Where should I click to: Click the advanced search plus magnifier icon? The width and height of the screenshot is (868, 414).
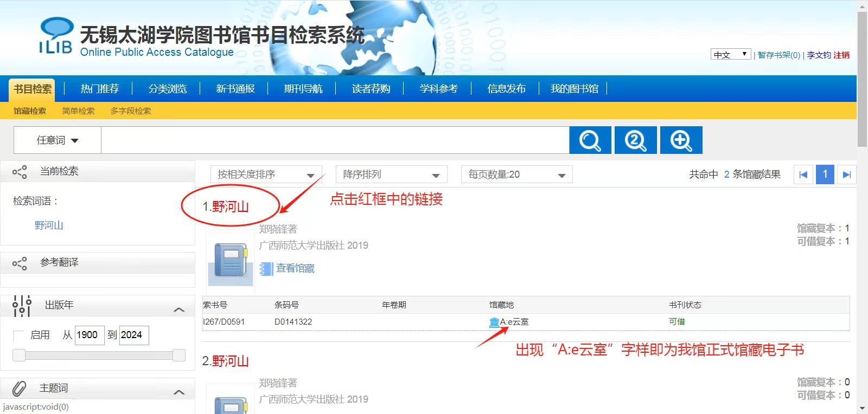point(681,140)
